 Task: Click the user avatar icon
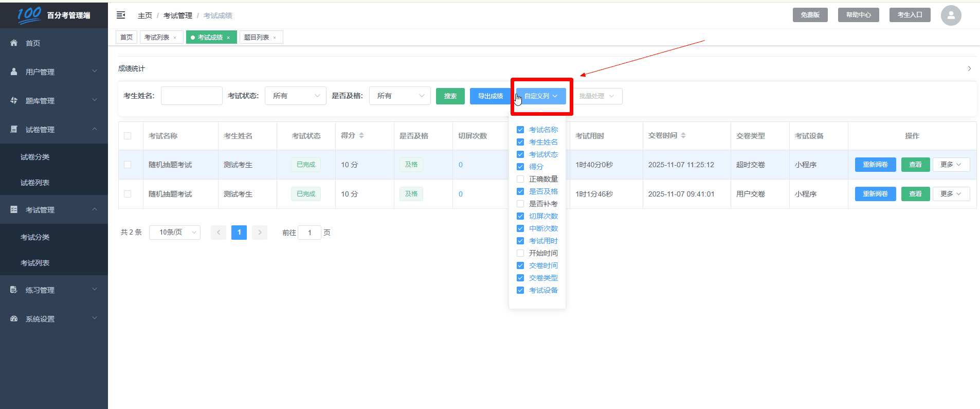(x=951, y=15)
